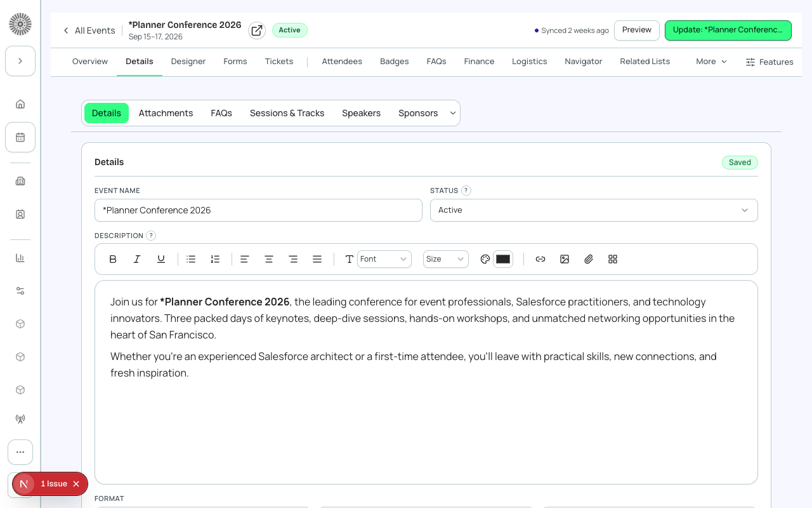Expand sub-tab overflow chevron after Sponsors
Screen dimensions: 812x508
[453, 113]
